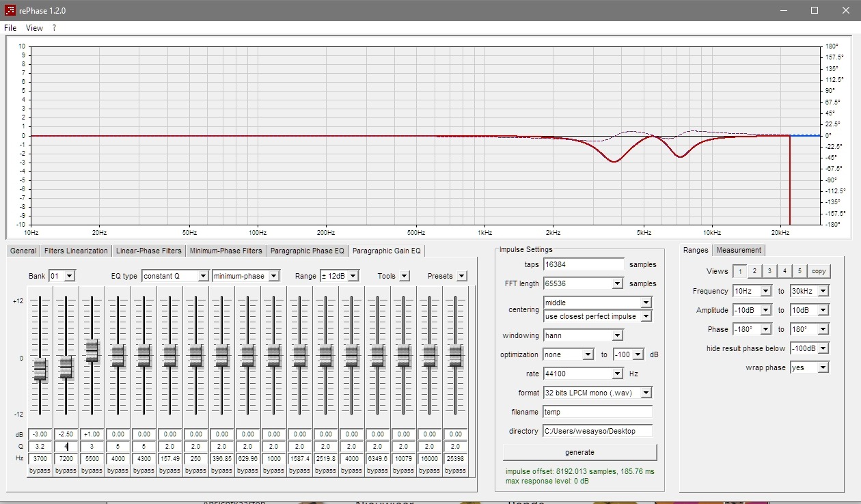Toggle bypass for the 25398 Hz band

click(x=455, y=471)
